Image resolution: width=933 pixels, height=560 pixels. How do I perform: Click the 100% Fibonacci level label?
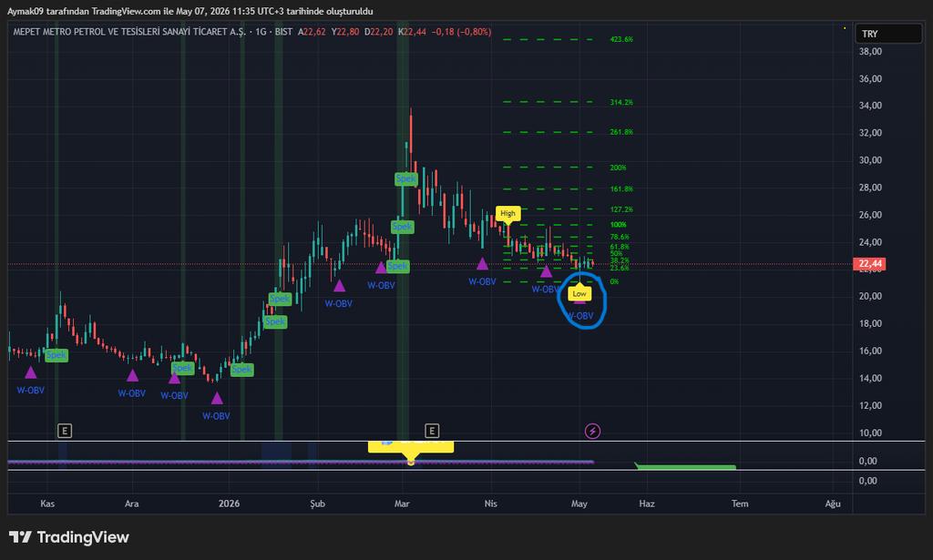618,225
